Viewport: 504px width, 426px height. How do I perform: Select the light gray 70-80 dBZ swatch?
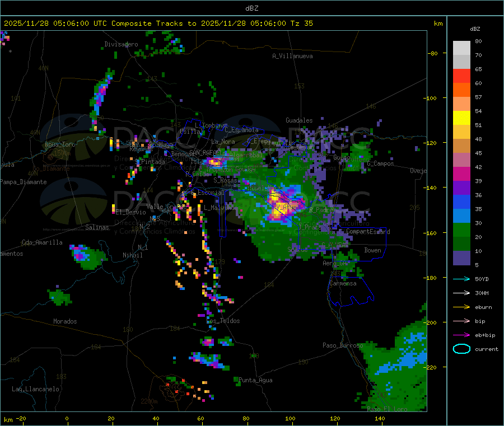[461, 48]
